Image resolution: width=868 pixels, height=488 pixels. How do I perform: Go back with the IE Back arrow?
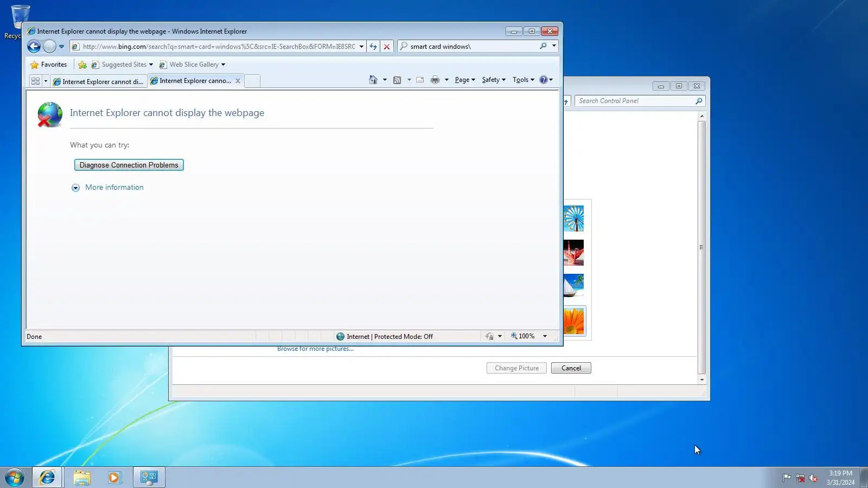click(34, 47)
